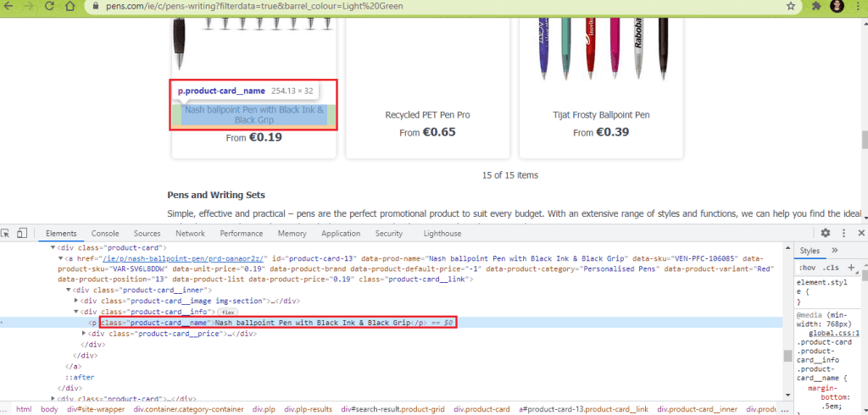
Task: Open the Performance tab
Action: pos(242,234)
